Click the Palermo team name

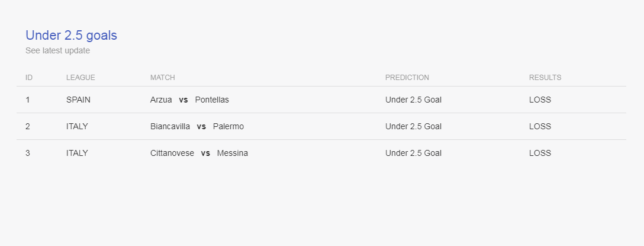tap(228, 126)
